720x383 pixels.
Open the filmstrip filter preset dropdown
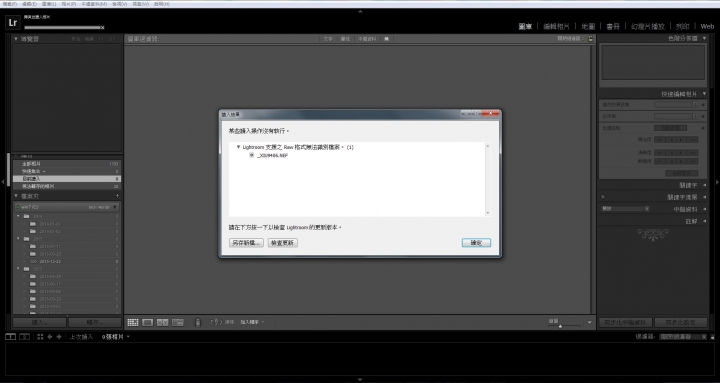click(x=682, y=337)
